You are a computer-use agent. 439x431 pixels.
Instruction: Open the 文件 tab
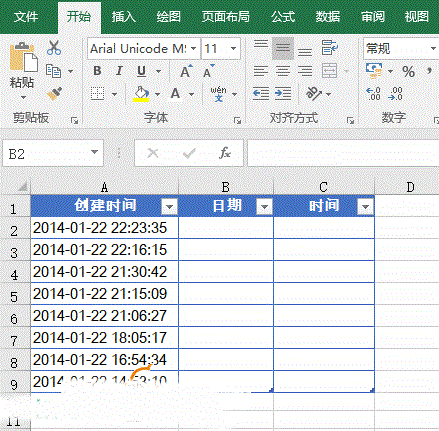[x=26, y=17]
